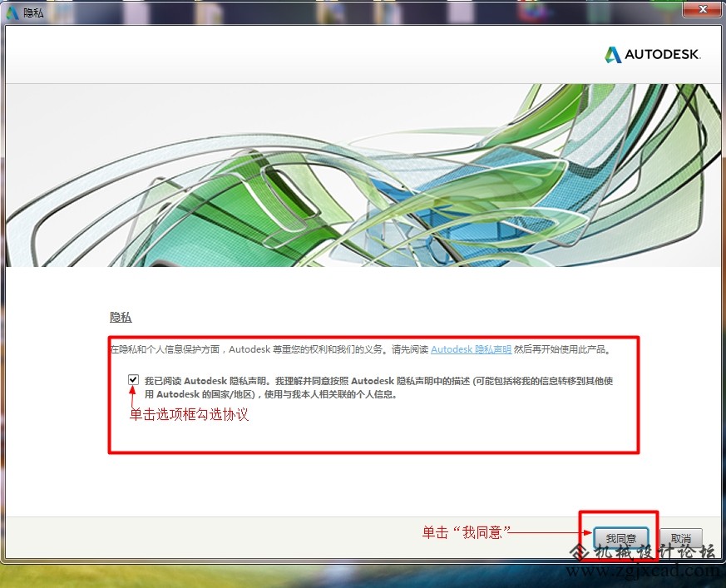
Task: Click the 我同意 button
Action: [621, 538]
